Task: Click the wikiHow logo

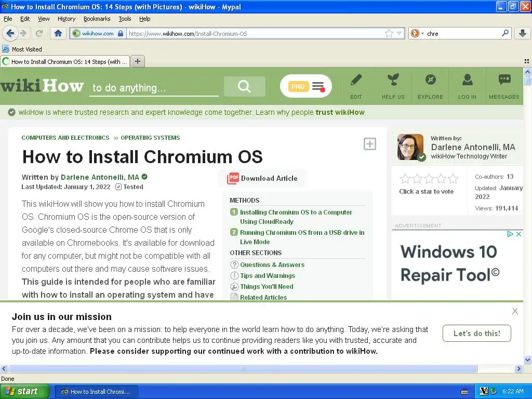Action: point(42,86)
